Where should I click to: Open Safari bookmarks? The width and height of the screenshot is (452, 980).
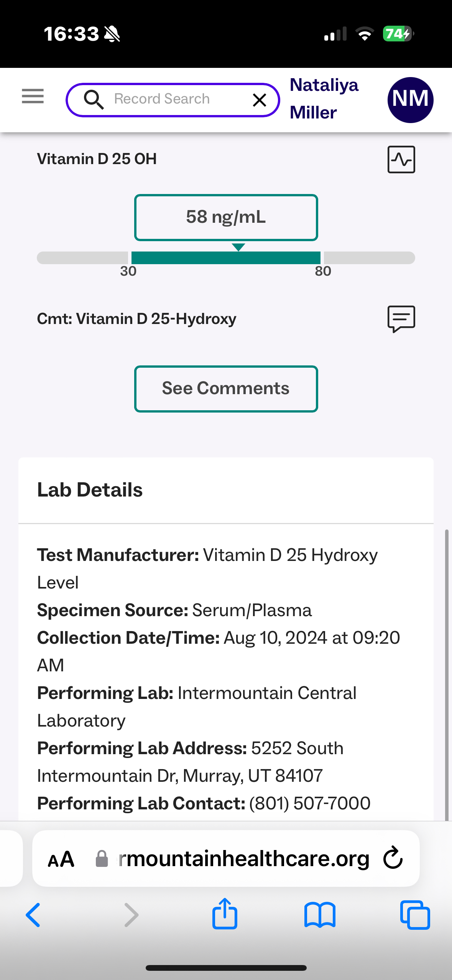tap(320, 915)
